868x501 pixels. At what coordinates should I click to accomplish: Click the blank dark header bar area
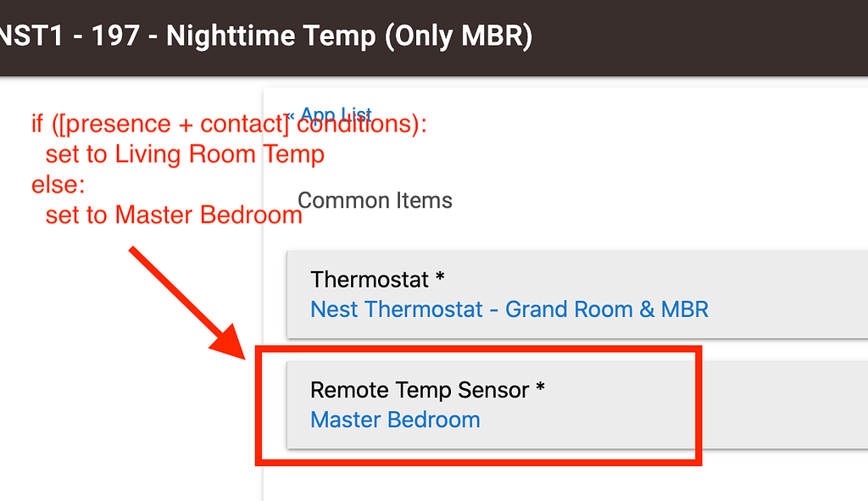coord(704,36)
